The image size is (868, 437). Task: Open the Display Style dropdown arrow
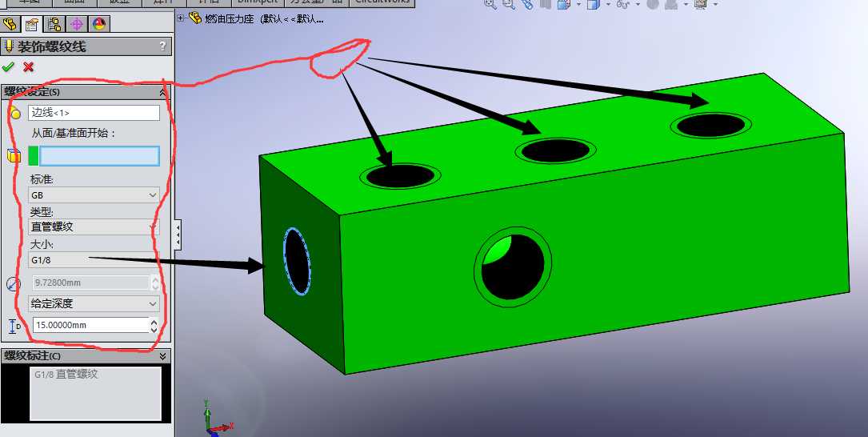(608, 5)
